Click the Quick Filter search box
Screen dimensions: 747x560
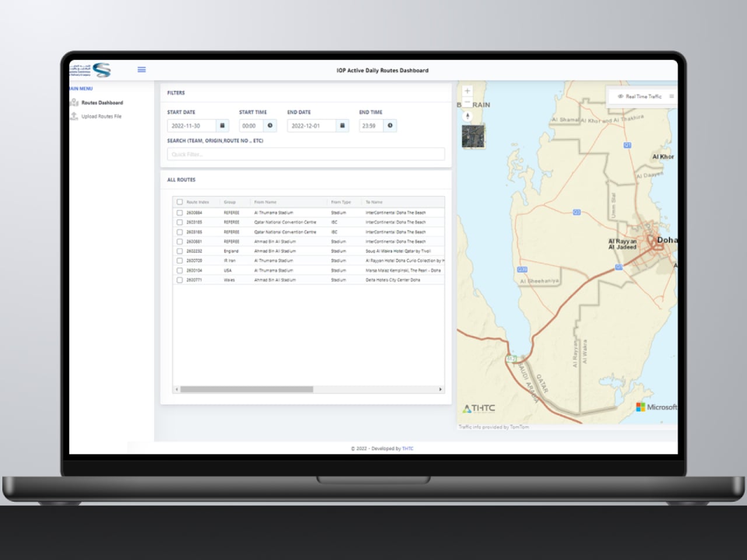(x=306, y=154)
